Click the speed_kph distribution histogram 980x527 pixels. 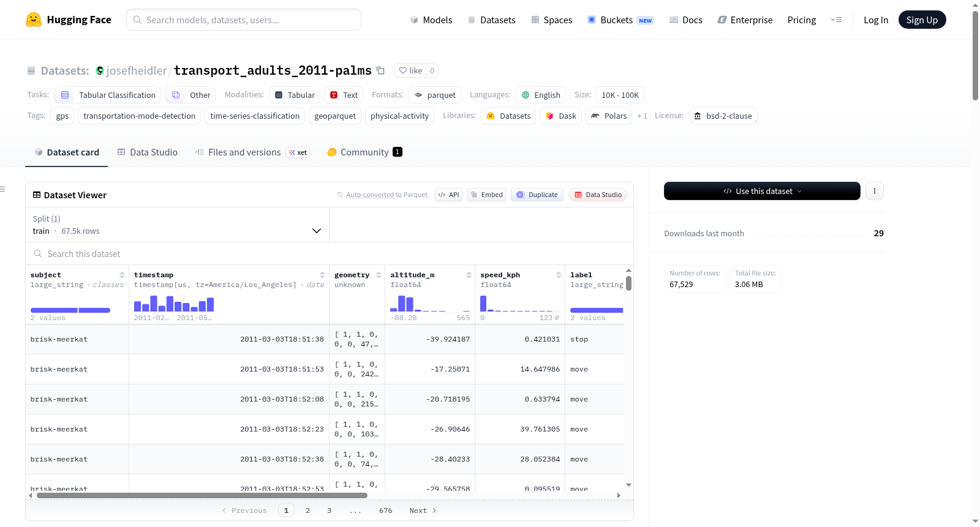point(520,304)
